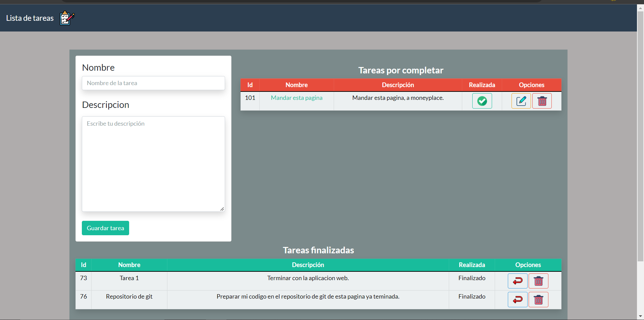Restore "Repositorio de git" to pending
The height and width of the screenshot is (320, 644).
point(517,299)
